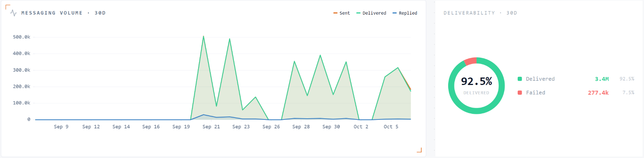Click the green Delivered swatch in deliverability list
The image size is (644, 158).
[x=520, y=79]
